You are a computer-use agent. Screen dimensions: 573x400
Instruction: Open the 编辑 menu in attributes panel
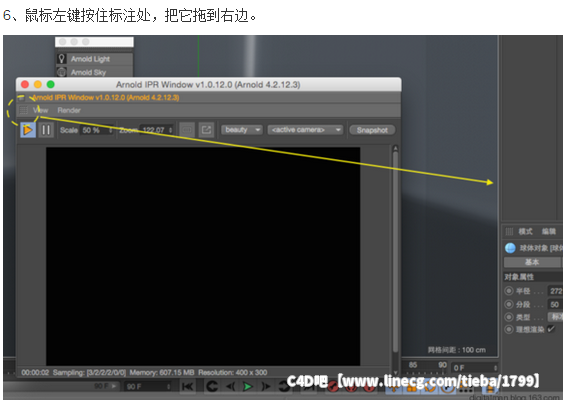[x=549, y=232]
